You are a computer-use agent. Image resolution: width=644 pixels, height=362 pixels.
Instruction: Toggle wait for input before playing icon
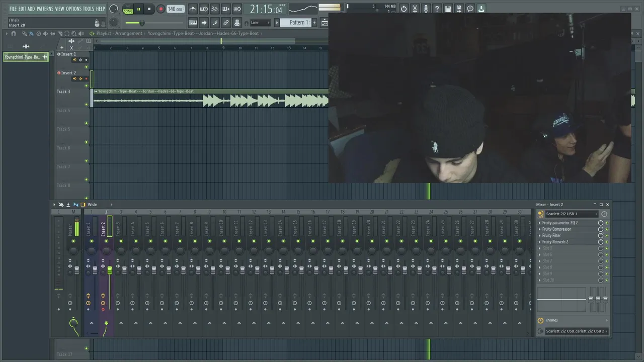(x=204, y=9)
